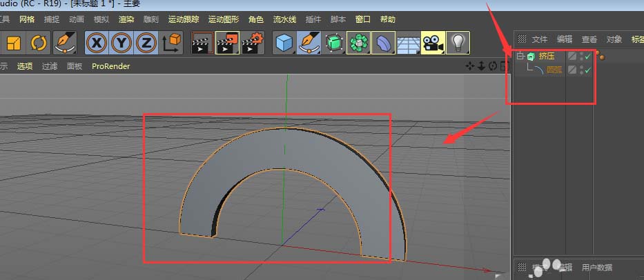Toggle the Z-axis lock icon
The image size is (644, 280).
[146, 43]
